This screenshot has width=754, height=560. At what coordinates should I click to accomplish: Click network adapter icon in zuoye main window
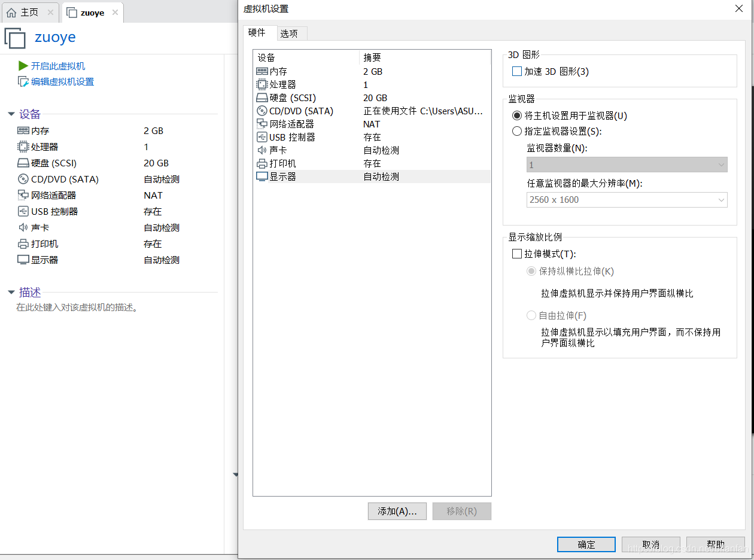(23, 195)
